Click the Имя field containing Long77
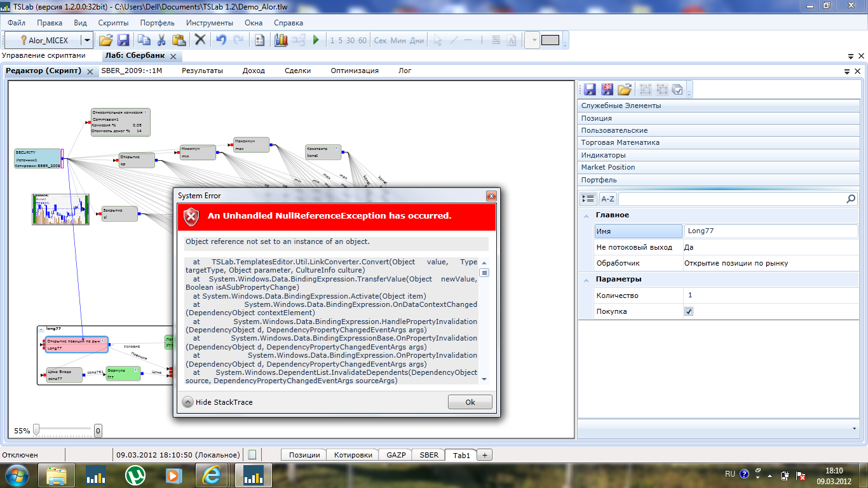 click(x=771, y=231)
